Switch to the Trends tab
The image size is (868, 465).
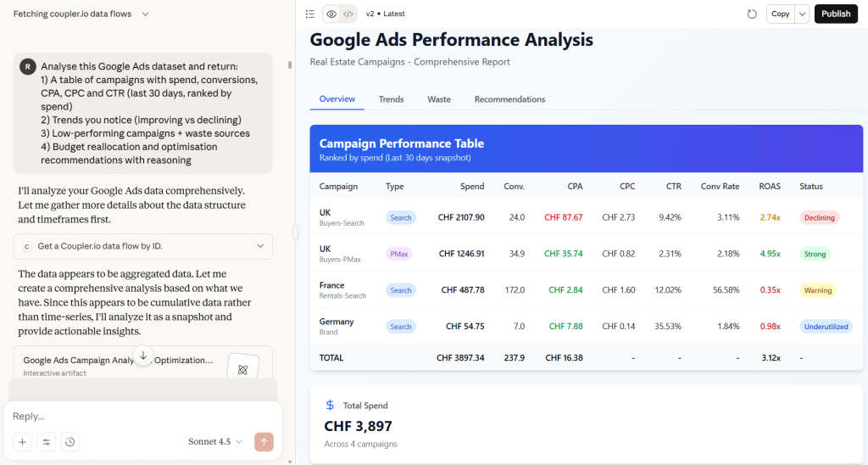tap(391, 99)
